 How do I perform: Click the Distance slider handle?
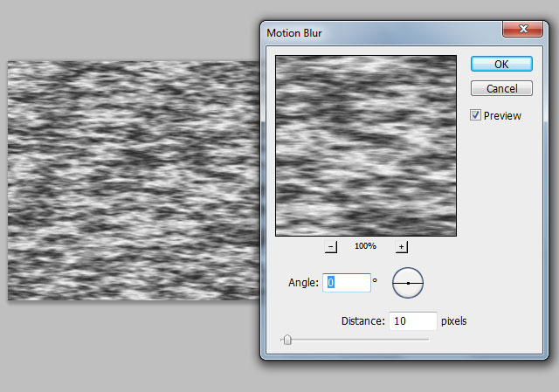287,340
